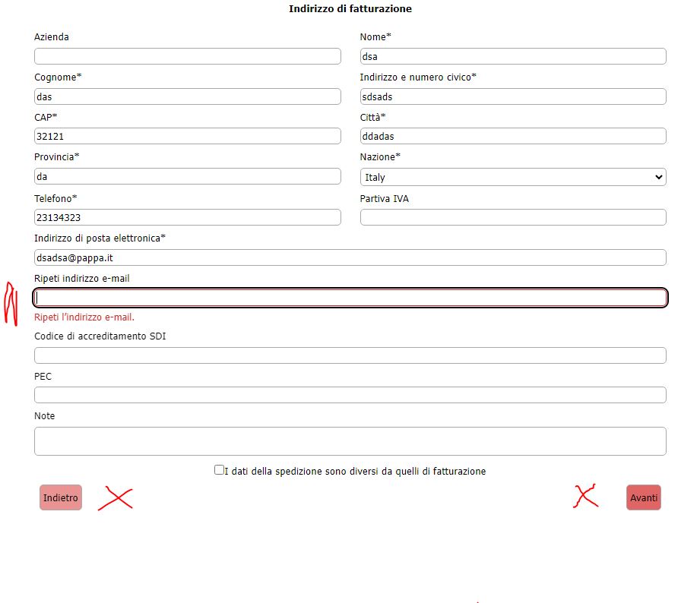Click the Indietro button

[61, 497]
